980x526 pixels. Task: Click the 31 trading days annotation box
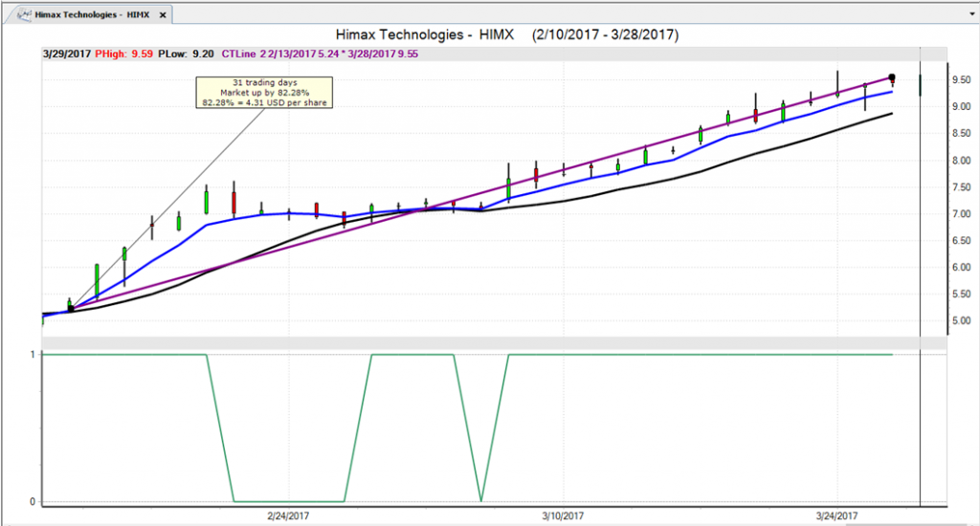point(264,93)
